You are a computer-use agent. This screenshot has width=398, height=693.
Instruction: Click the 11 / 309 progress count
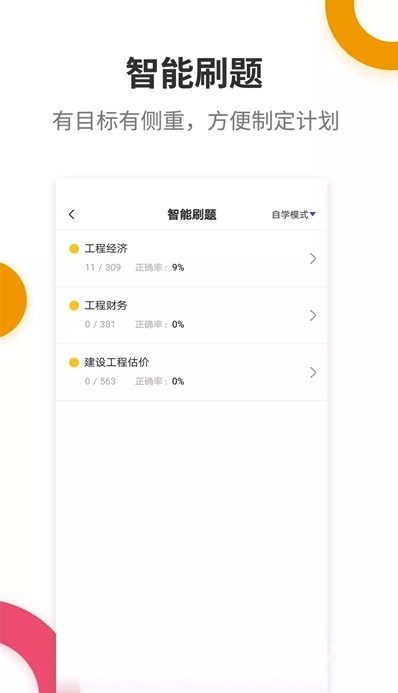(x=103, y=267)
